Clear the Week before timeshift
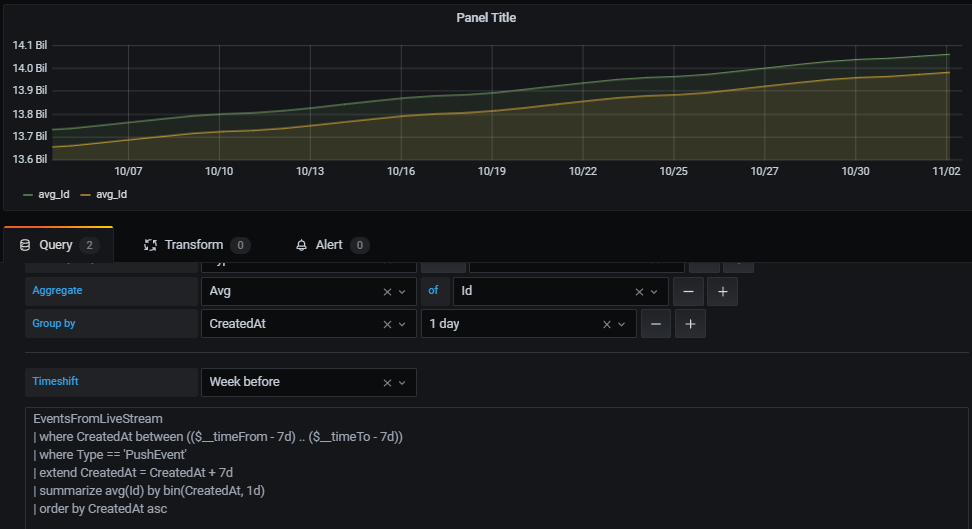The height and width of the screenshot is (529, 972). pos(387,383)
